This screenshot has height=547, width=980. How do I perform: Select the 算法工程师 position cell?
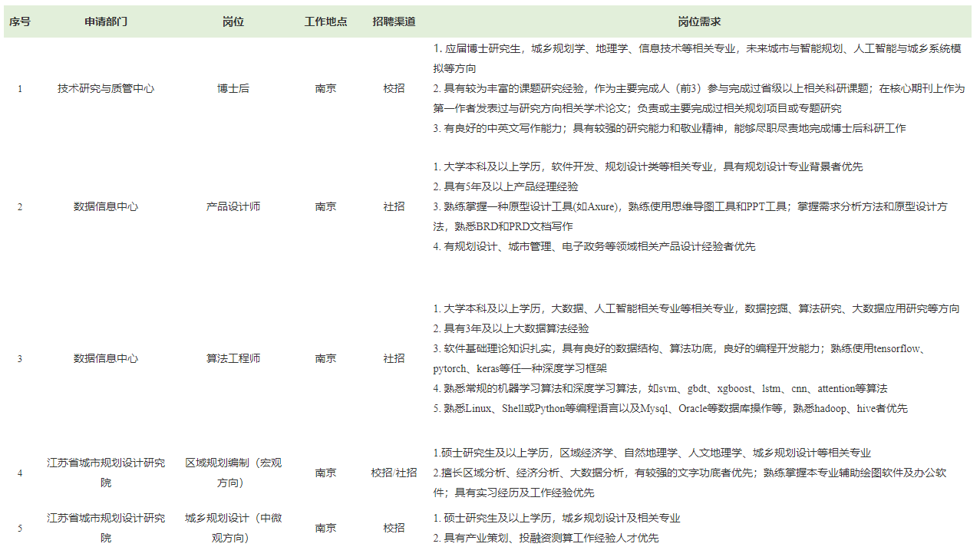point(233,358)
